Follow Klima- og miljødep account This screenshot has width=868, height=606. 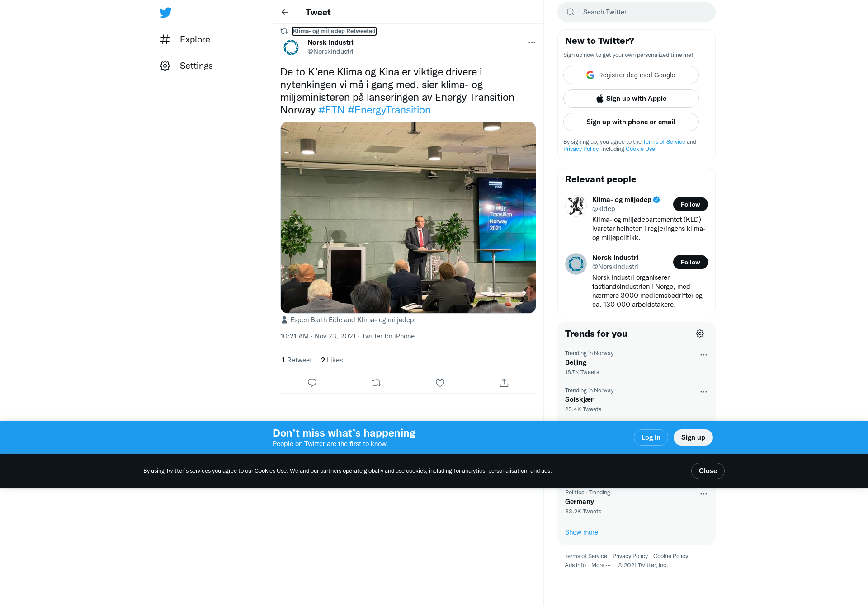(690, 204)
